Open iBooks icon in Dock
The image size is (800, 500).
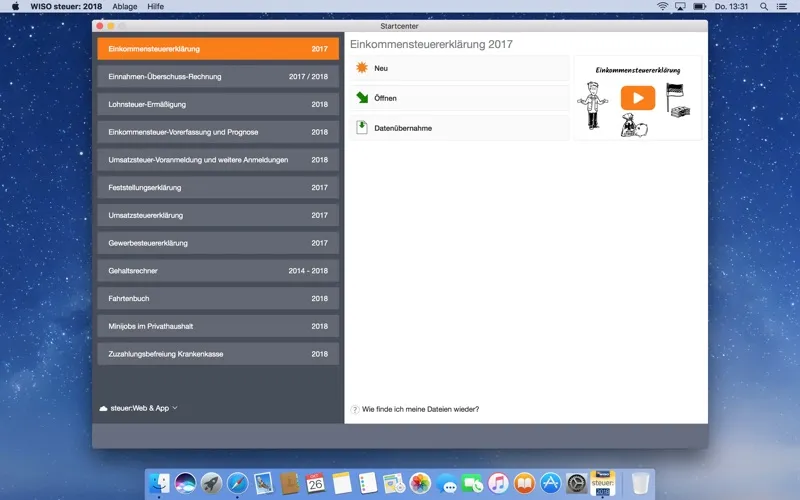click(524, 483)
